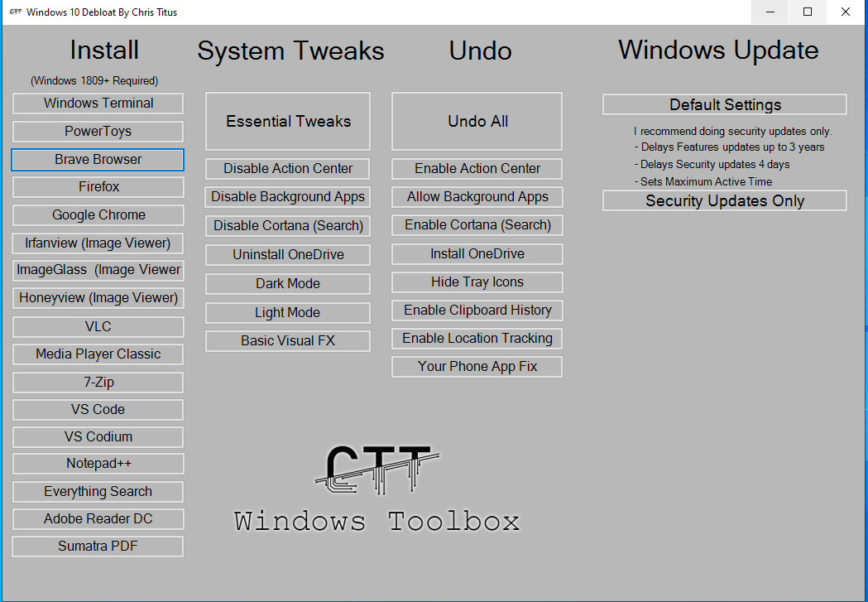Maximize the Debloat window
The width and height of the screenshot is (868, 602).
pyautogui.click(x=808, y=12)
